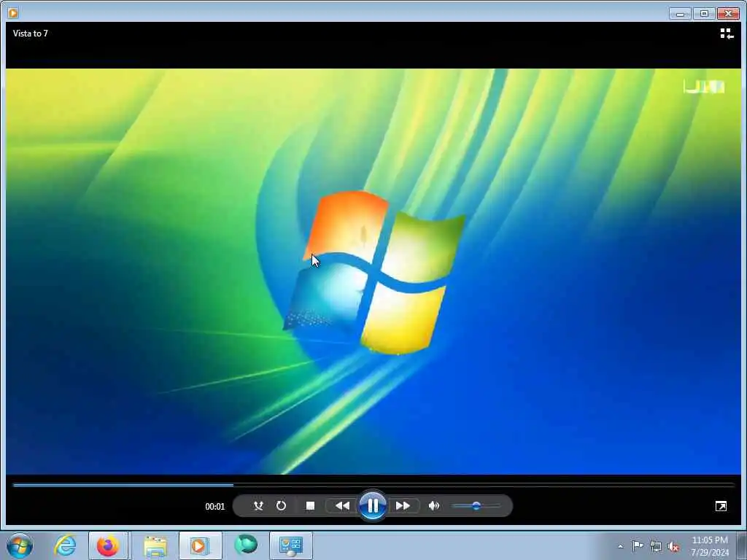Launch Internet Explorer from taskbar

(x=65, y=545)
